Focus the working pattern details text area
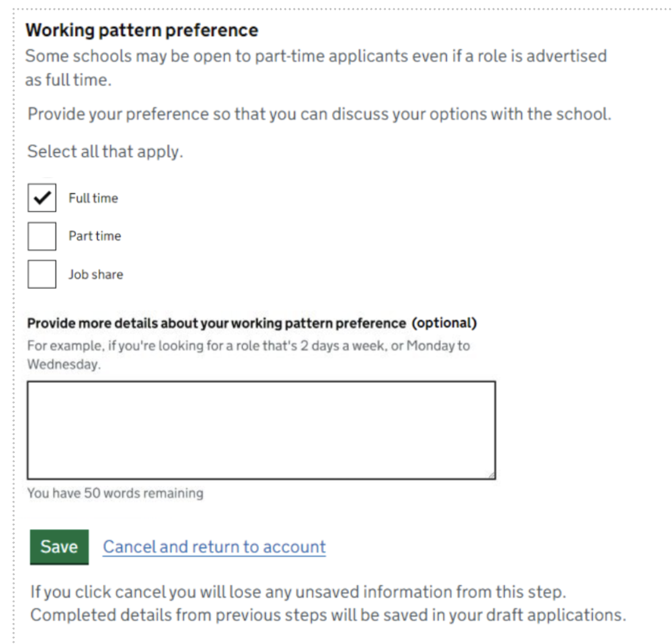Screen dimensions: 672x644 (x=261, y=430)
